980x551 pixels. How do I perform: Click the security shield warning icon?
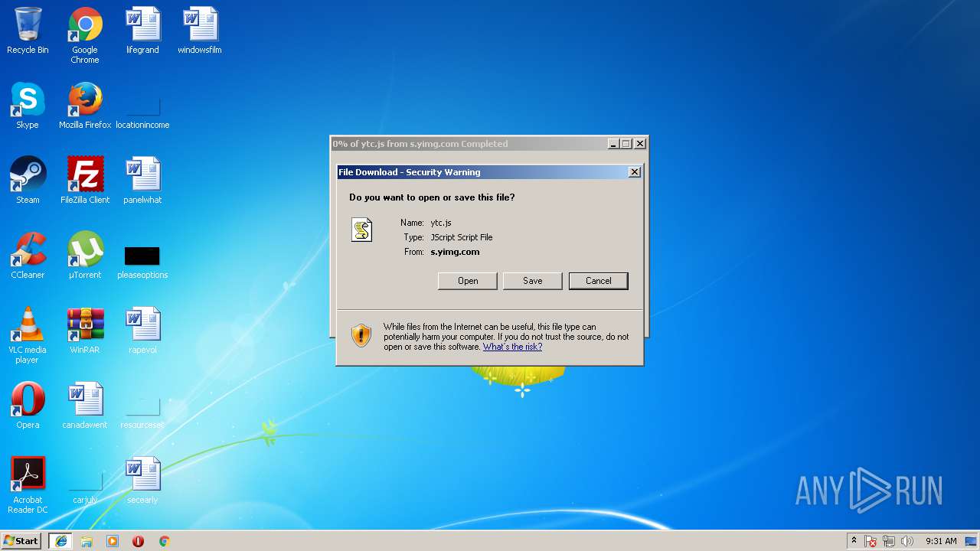pos(361,335)
